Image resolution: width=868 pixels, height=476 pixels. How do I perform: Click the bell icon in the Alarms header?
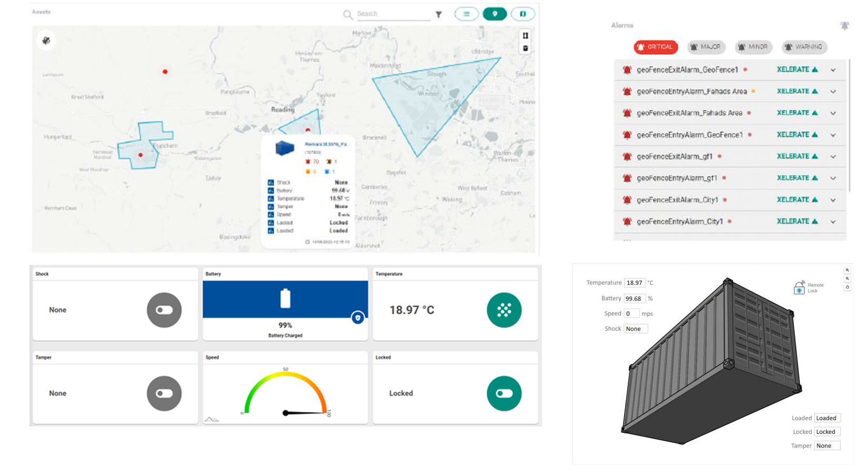click(x=844, y=26)
